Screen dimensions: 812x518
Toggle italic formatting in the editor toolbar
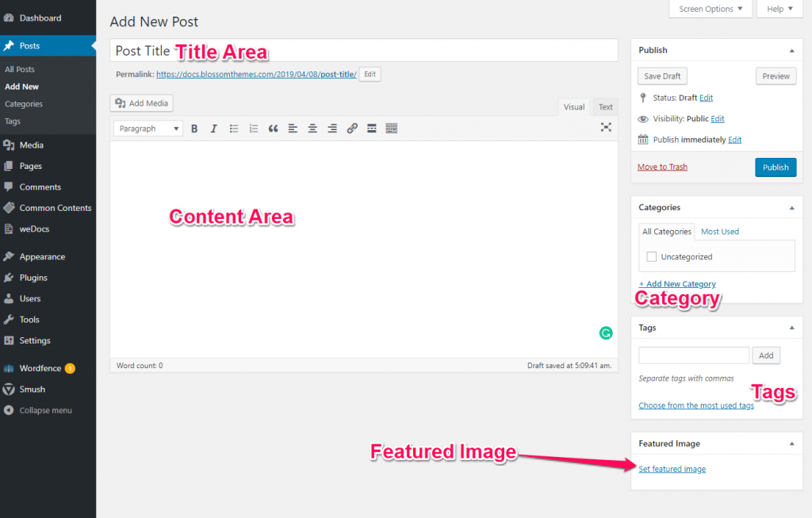[213, 128]
